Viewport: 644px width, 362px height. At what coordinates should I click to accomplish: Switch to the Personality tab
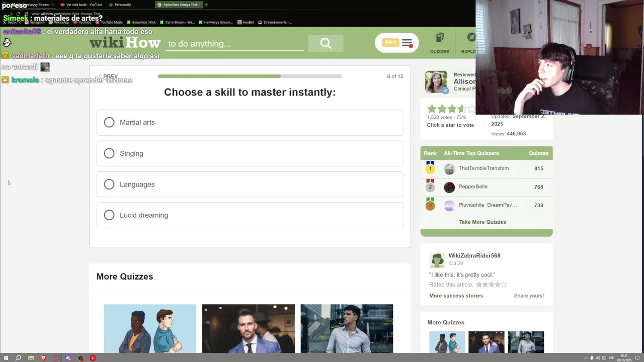pos(120,5)
